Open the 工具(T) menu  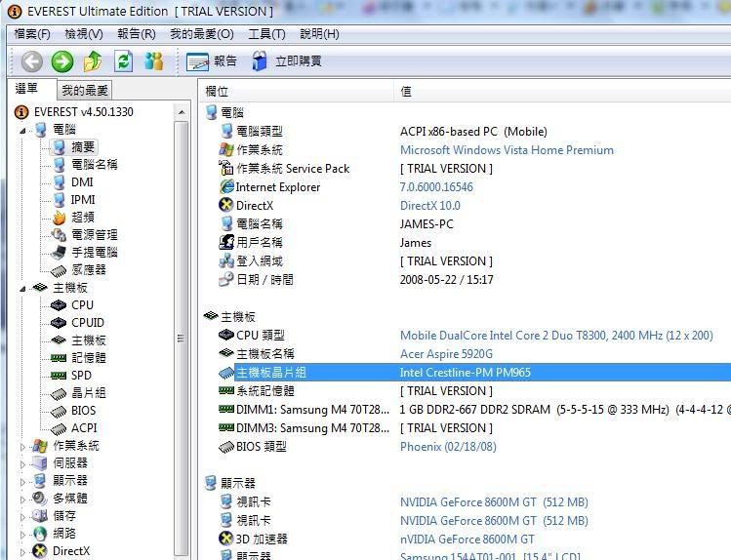click(266, 34)
